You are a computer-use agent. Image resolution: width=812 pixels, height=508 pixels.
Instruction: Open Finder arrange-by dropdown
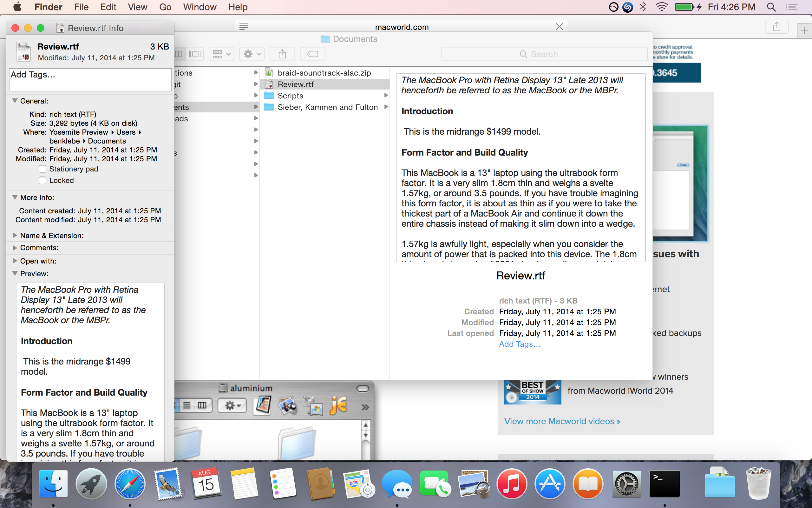pyautogui.click(x=221, y=54)
